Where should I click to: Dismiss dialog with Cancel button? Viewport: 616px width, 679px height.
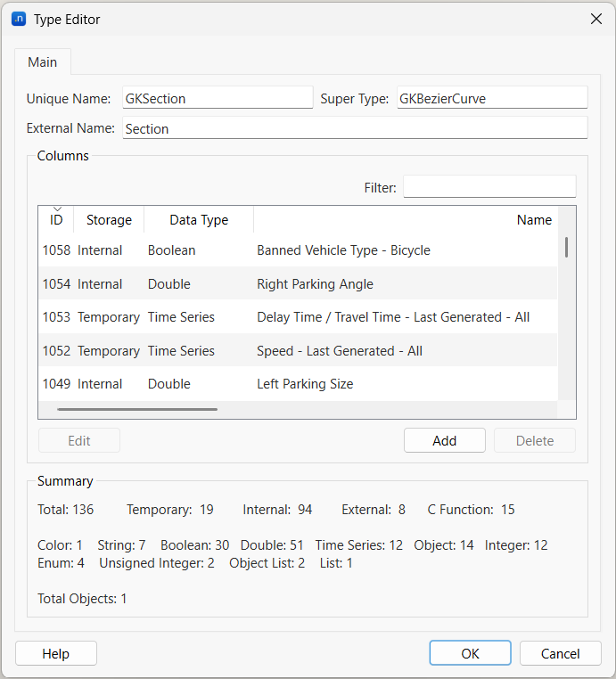click(x=560, y=653)
